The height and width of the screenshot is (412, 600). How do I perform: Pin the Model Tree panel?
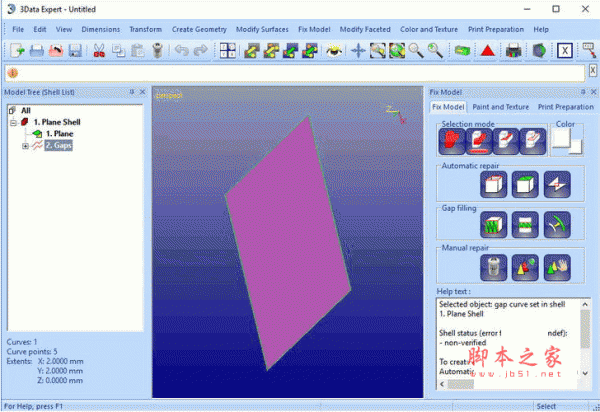point(132,92)
